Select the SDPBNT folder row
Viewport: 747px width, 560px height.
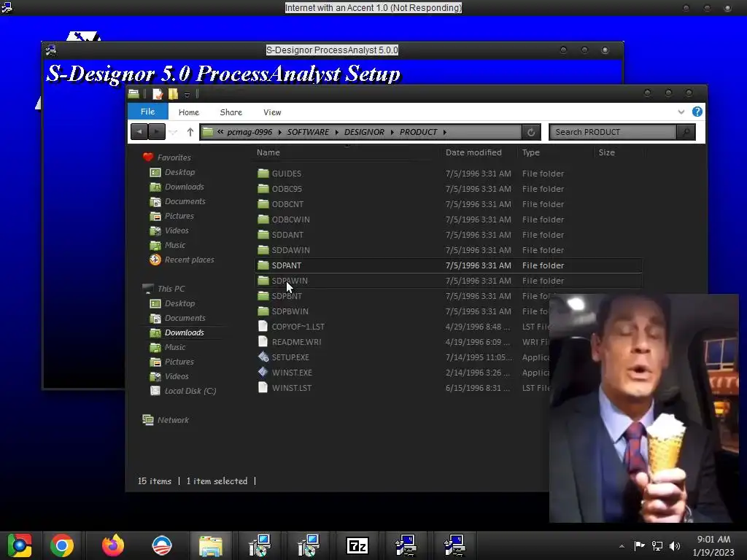pyautogui.click(x=449, y=296)
